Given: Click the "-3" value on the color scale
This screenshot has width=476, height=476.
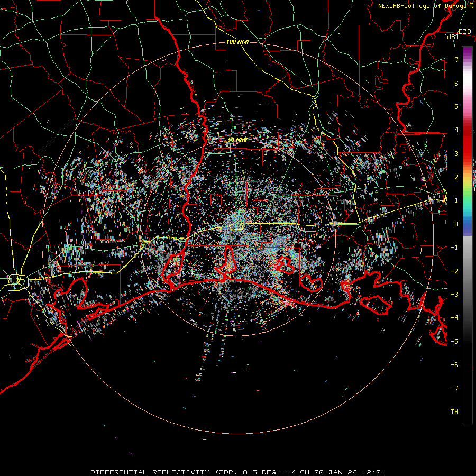Looking at the screenshot, I should click(454, 295).
